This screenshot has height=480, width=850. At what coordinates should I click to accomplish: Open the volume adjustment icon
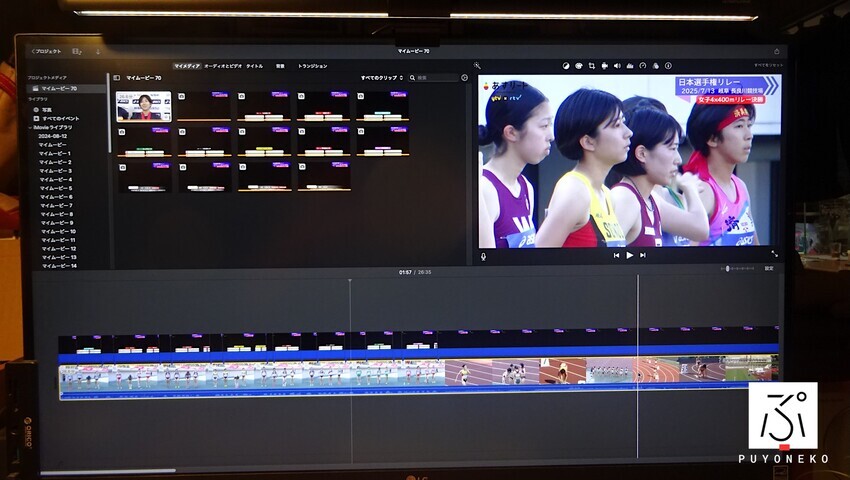point(617,66)
